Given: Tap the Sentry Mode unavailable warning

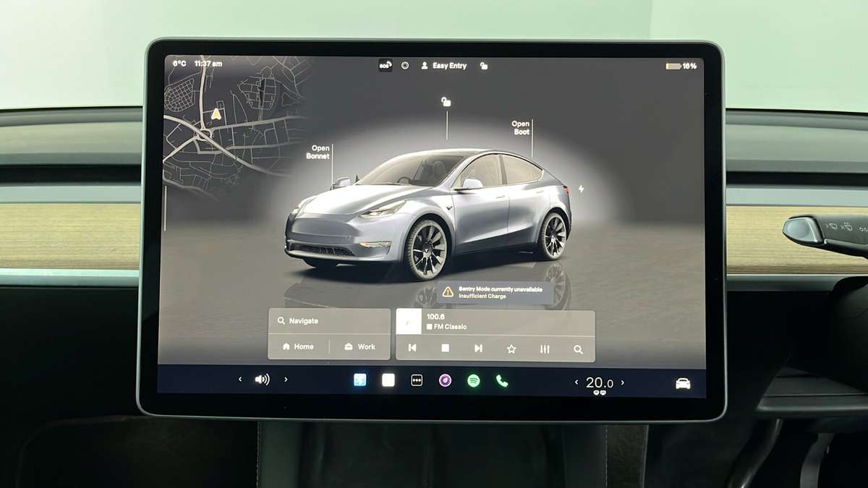Looking at the screenshot, I should pos(495,292).
